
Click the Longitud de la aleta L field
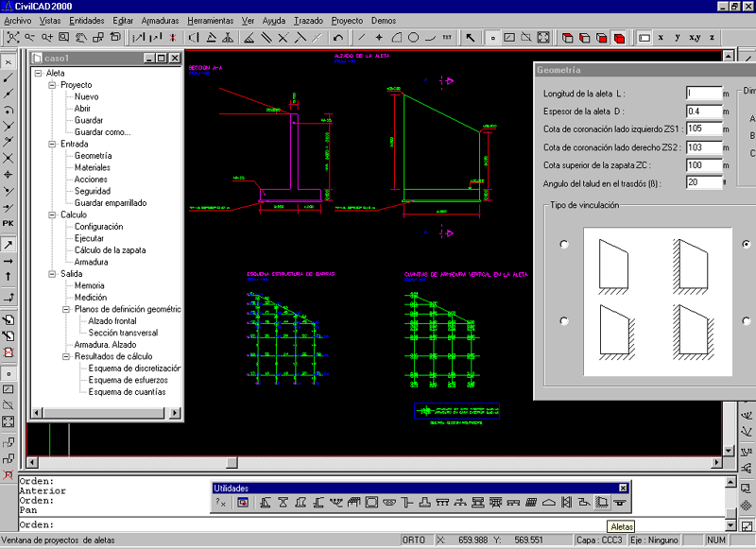click(703, 94)
